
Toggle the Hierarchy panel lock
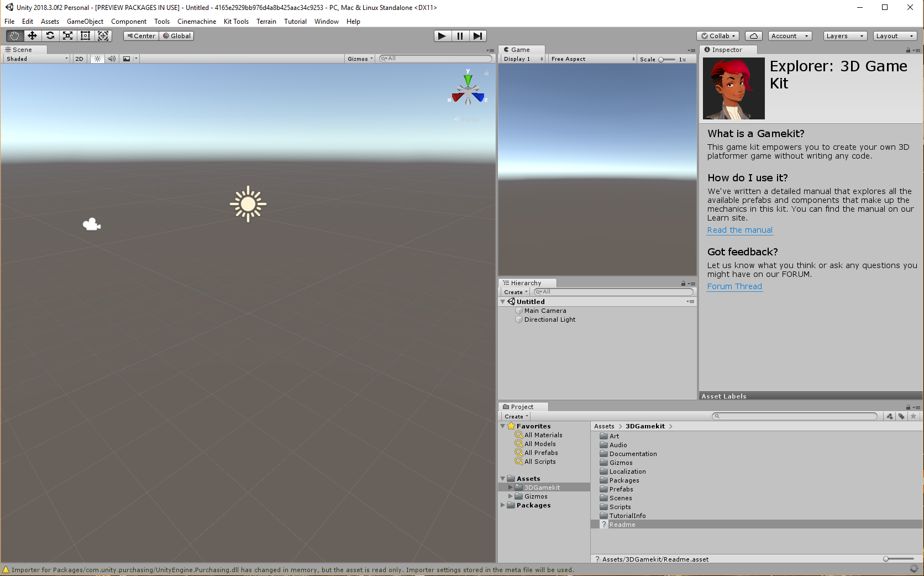pyautogui.click(x=683, y=283)
